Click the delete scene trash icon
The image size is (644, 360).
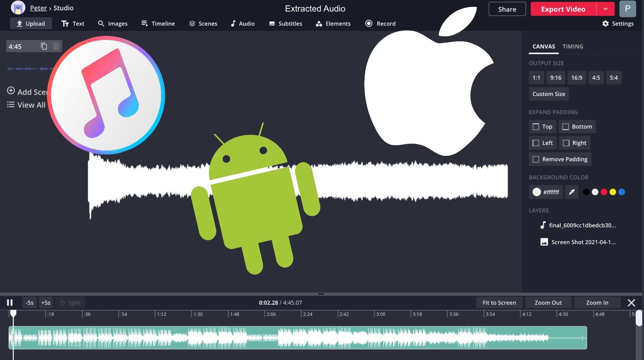point(56,46)
